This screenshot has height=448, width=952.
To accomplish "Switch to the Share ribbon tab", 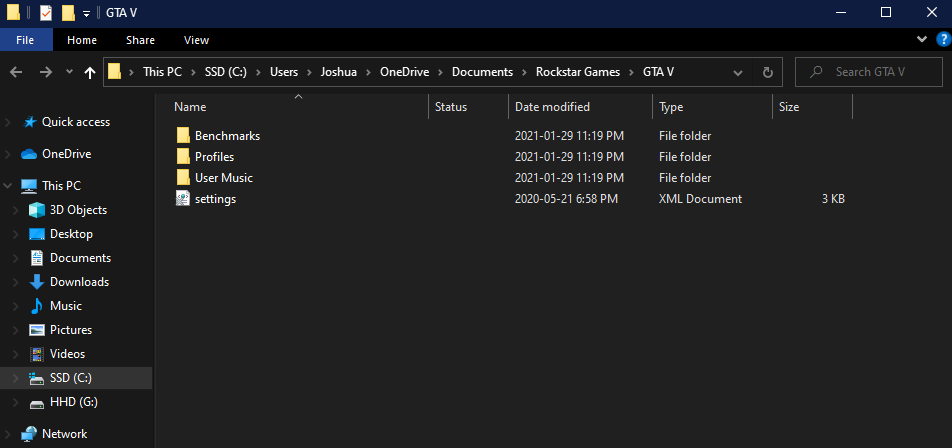I will pos(140,40).
